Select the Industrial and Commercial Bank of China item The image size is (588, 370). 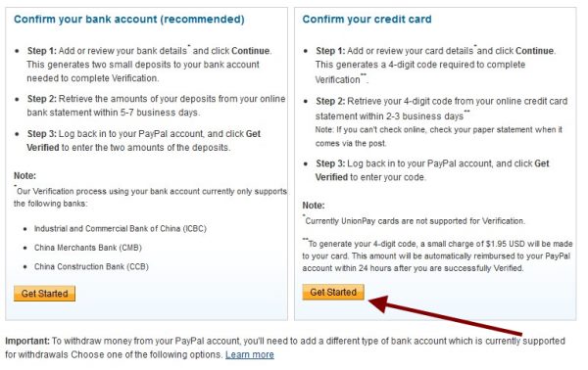pyautogui.click(x=120, y=228)
